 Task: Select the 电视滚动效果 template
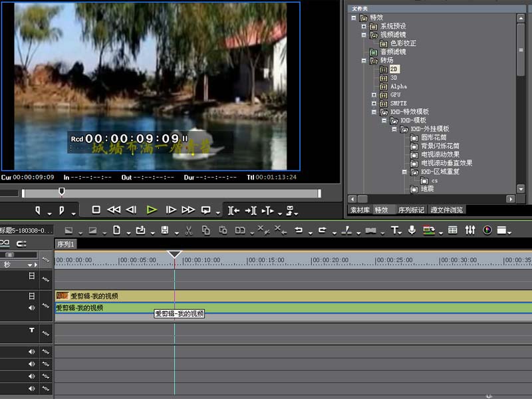[440, 154]
